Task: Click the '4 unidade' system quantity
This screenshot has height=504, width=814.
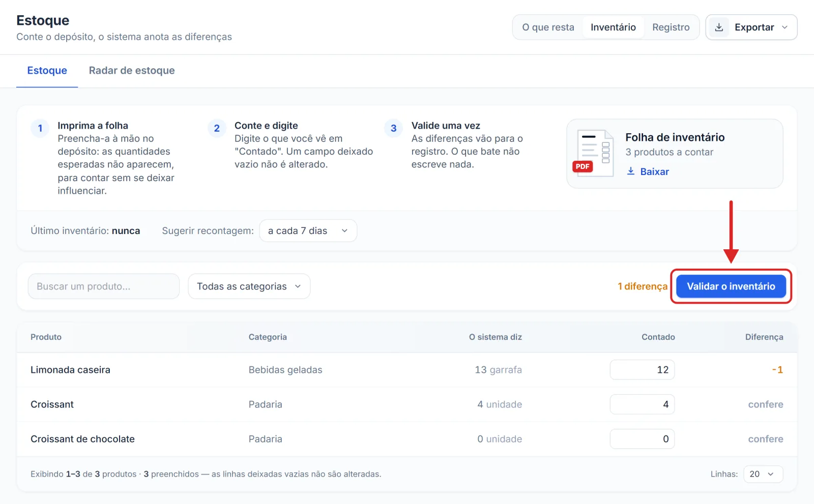Action: click(x=500, y=404)
